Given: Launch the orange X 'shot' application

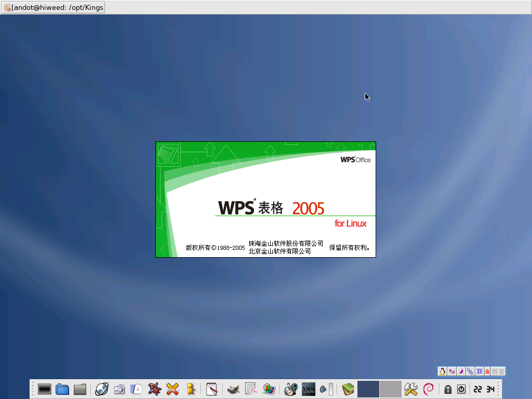Looking at the screenshot, I should [172, 389].
